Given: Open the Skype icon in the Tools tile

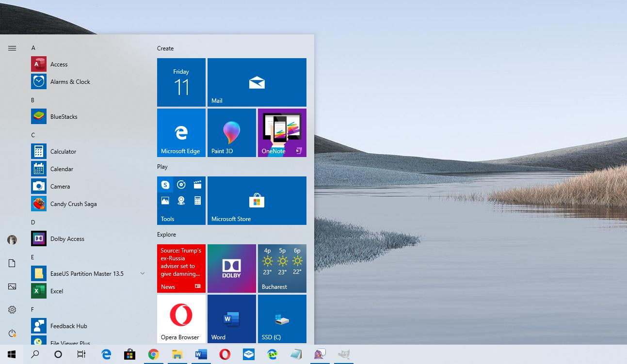Looking at the screenshot, I should pyautogui.click(x=165, y=185).
